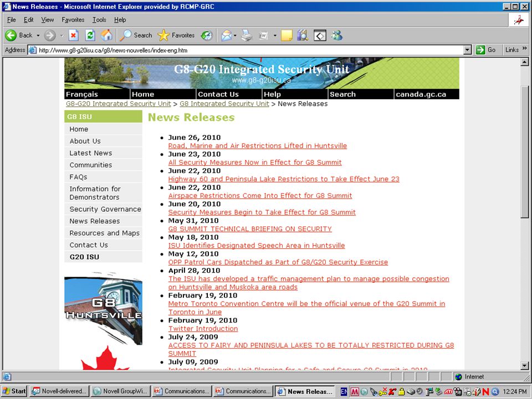
Task: Click the yellow padlock tray icon
Action: [401, 392]
